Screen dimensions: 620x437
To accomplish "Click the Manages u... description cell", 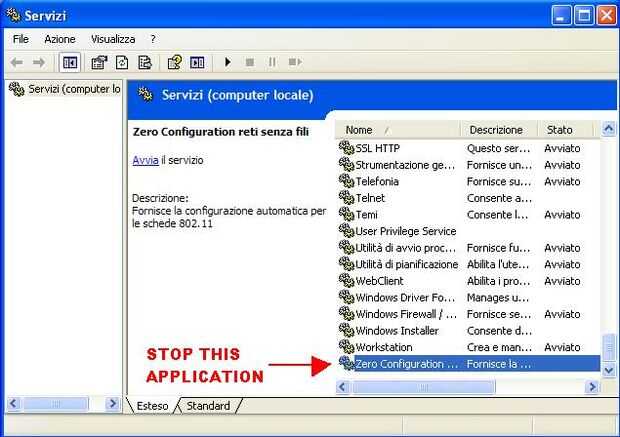I will [498, 297].
